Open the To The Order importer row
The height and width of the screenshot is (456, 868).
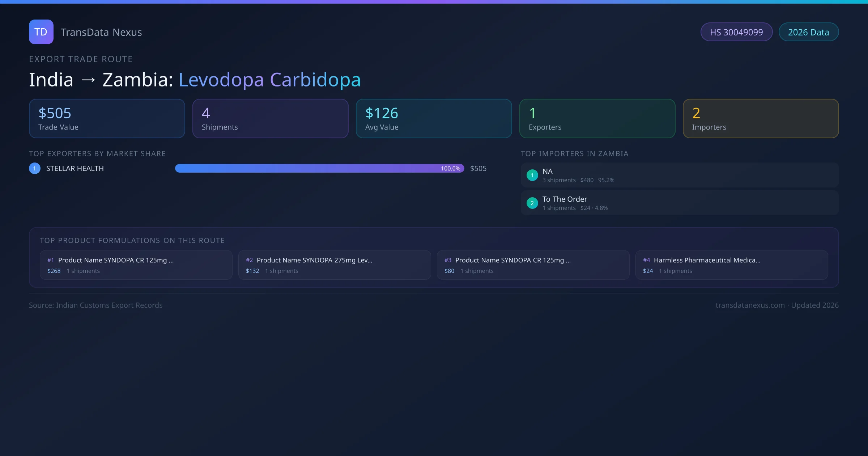[x=680, y=203]
